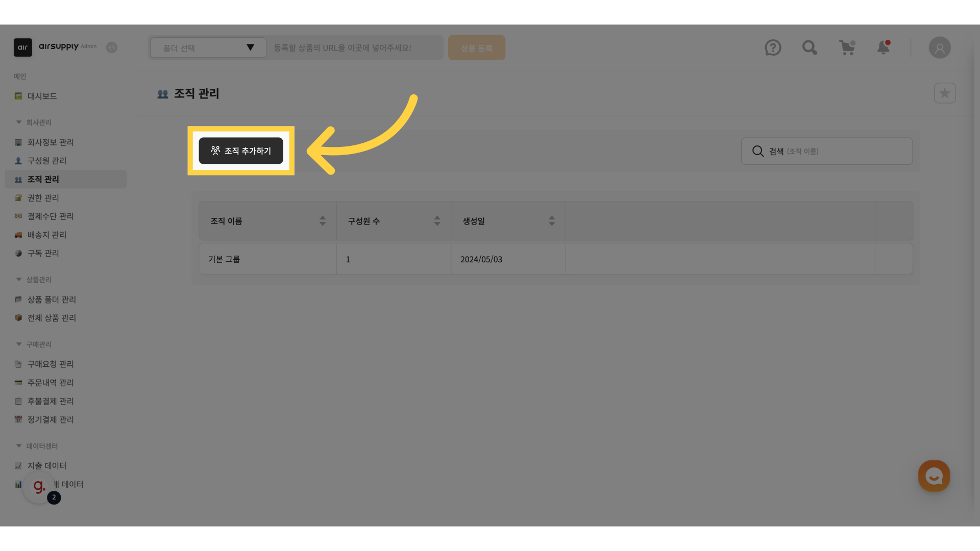Open the shopping cart icon
The height and width of the screenshot is (551, 980).
(847, 48)
